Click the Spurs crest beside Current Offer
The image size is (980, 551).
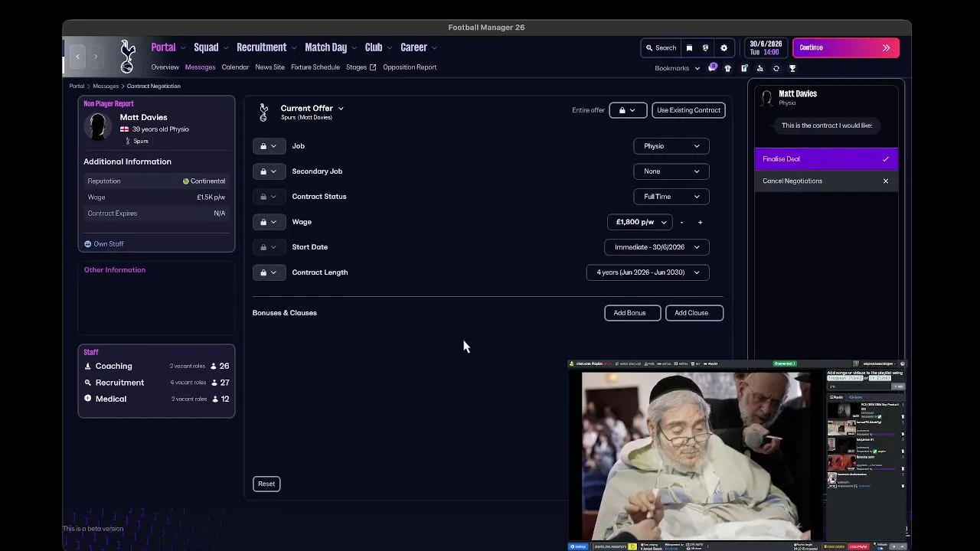[264, 112]
